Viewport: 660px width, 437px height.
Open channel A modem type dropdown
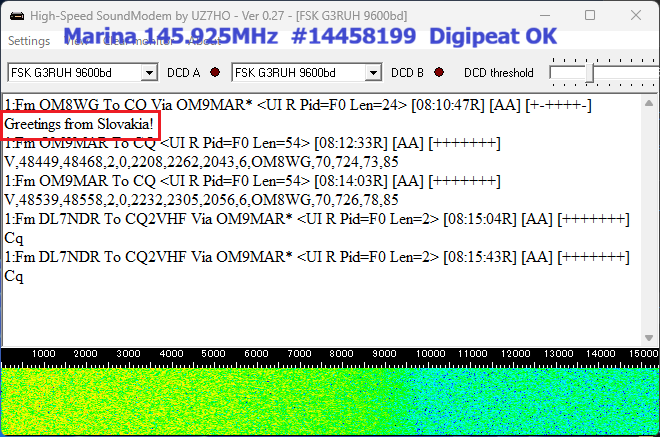tap(149, 73)
